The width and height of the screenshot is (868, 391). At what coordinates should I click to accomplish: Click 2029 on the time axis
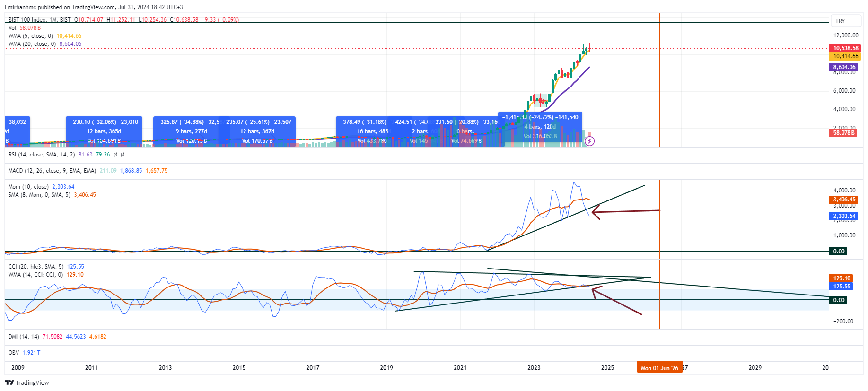pos(755,368)
